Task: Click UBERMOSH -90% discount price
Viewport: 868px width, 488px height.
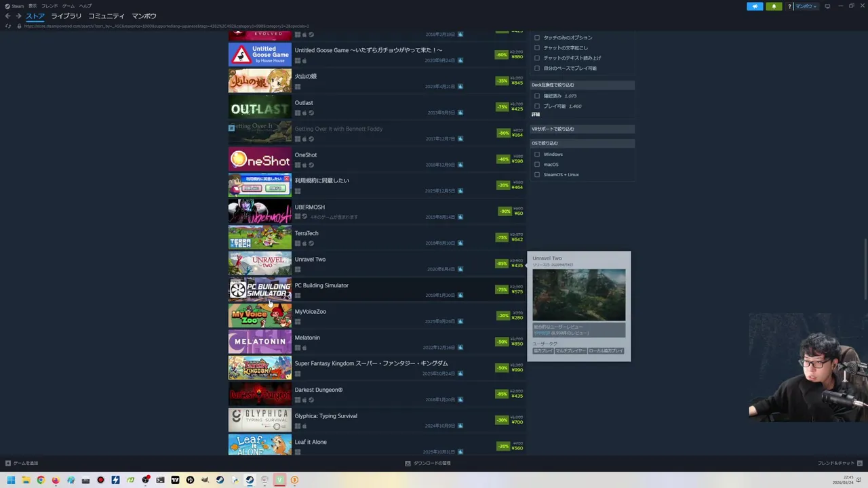Action: [x=511, y=211]
